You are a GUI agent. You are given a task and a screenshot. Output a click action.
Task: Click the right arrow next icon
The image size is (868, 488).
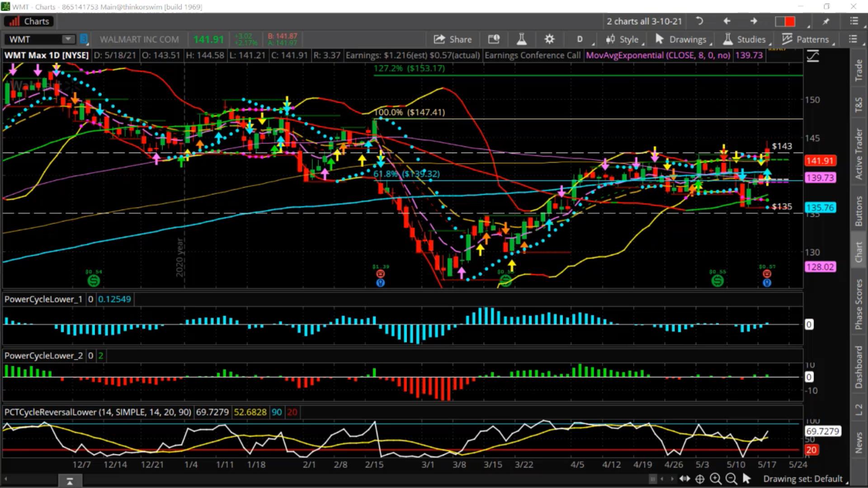point(754,21)
